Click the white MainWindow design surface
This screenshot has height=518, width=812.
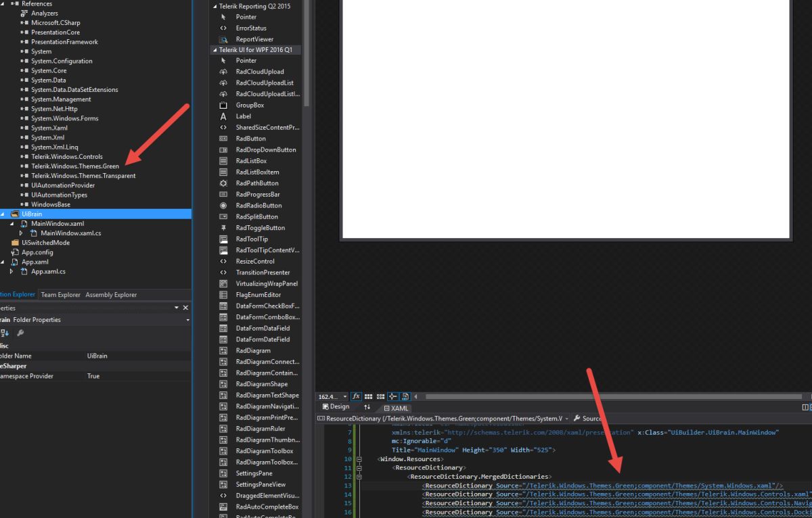pyautogui.click(x=566, y=118)
